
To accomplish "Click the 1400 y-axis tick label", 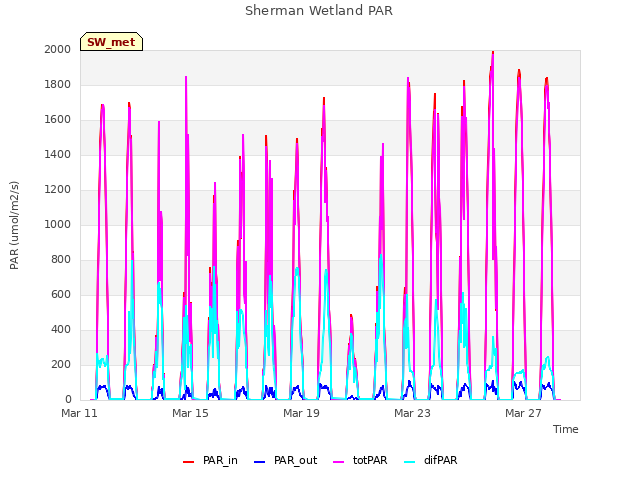I will tap(58, 154).
